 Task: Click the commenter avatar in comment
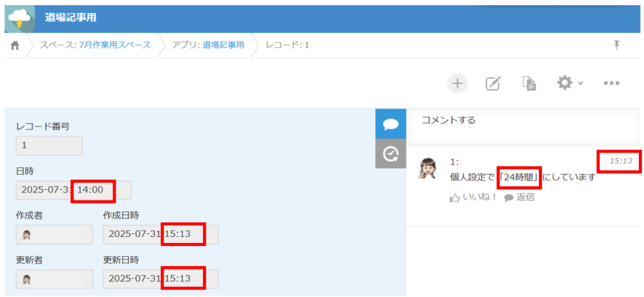(x=427, y=168)
